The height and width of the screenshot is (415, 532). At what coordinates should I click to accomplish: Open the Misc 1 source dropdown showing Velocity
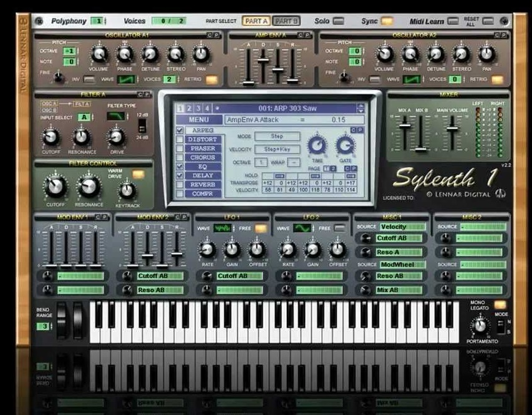point(402,227)
